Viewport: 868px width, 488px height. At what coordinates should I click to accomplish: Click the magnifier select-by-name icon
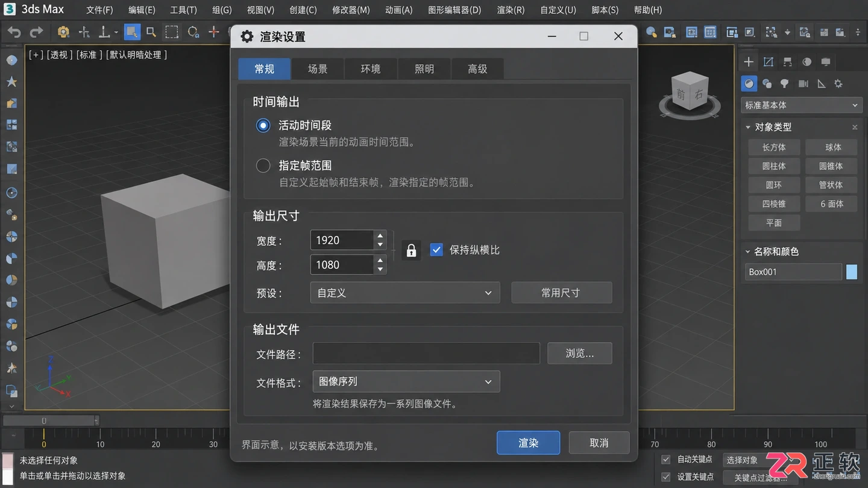151,32
